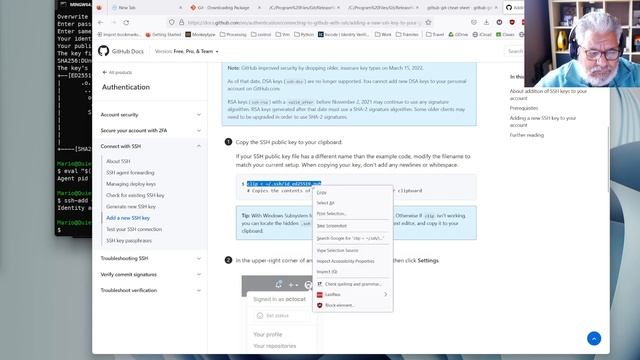This screenshot has width=640, height=360.
Task: Bookmark this page with the star icon
Action: click(x=428, y=22)
